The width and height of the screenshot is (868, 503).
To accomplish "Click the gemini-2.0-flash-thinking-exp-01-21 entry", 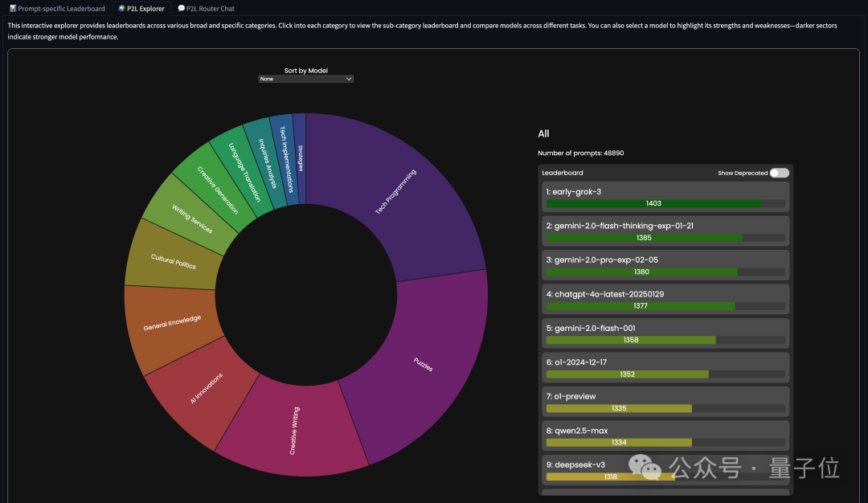I will [x=665, y=231].
